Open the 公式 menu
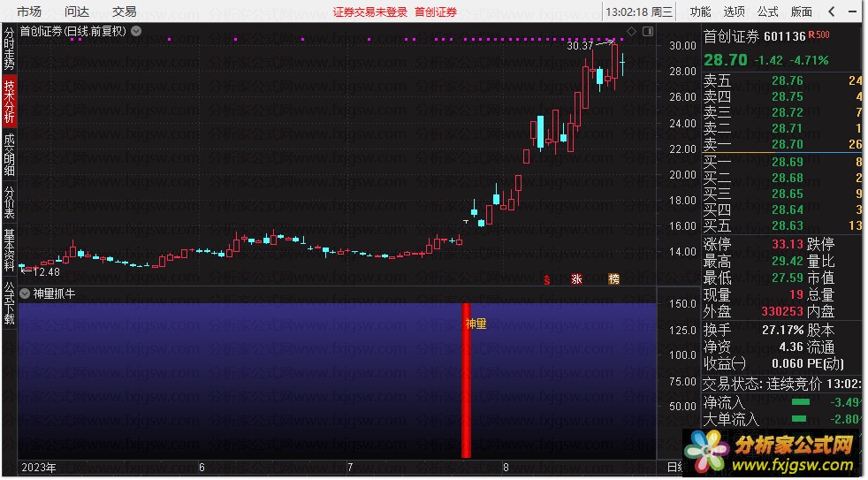868x480 pixels. tap(768, 11)
